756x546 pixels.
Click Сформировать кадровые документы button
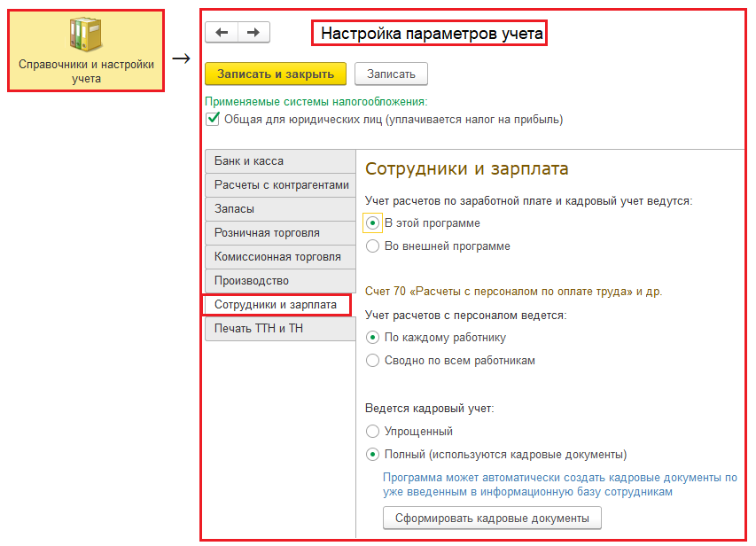click(x=492, y=518)
